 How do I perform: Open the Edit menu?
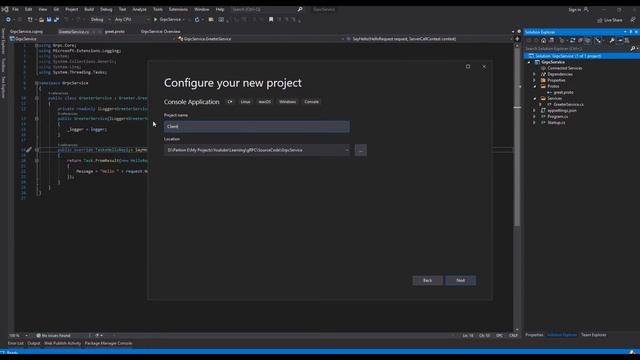[28, 9]
